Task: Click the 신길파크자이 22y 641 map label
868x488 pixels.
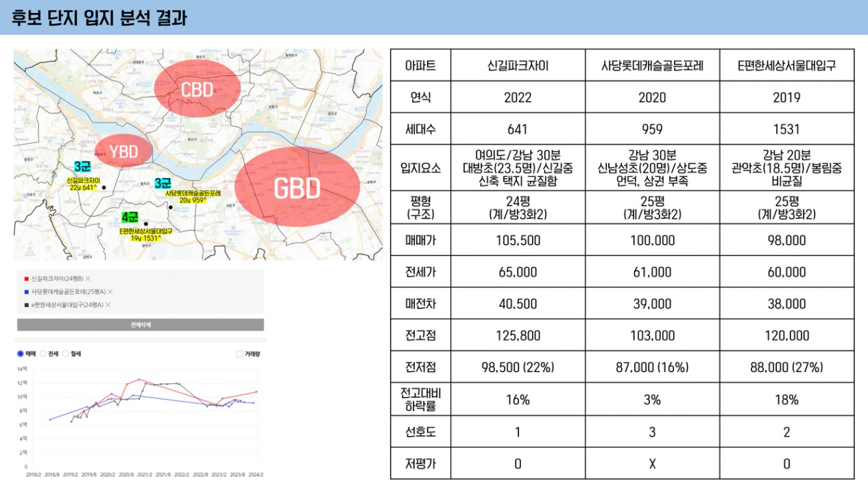Action: pyautogui.click(x=84, y=184)
